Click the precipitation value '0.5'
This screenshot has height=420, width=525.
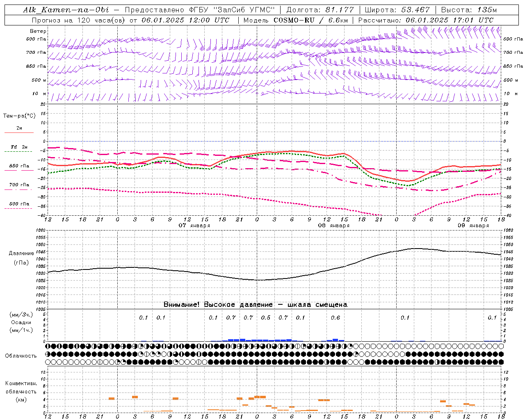266,318
